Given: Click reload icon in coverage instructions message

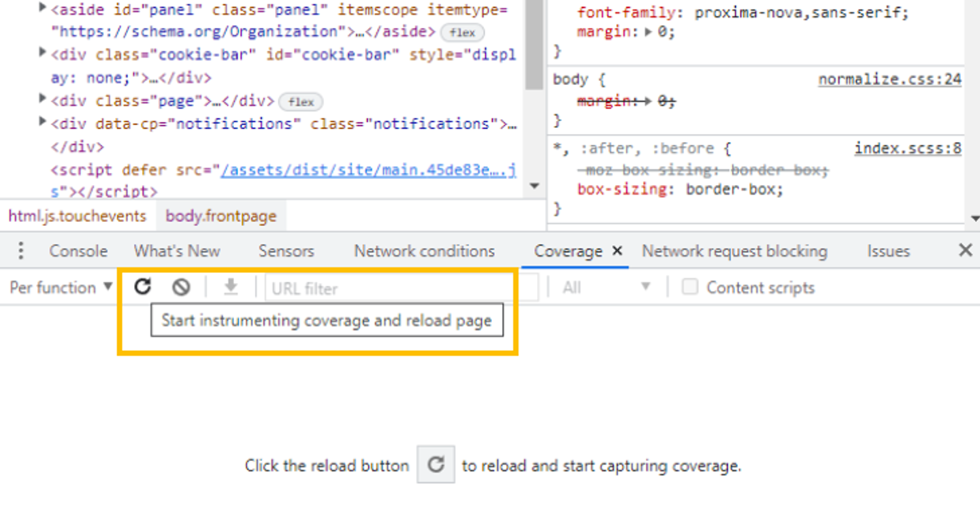Looking at the screenshot, I should (435, 465).
